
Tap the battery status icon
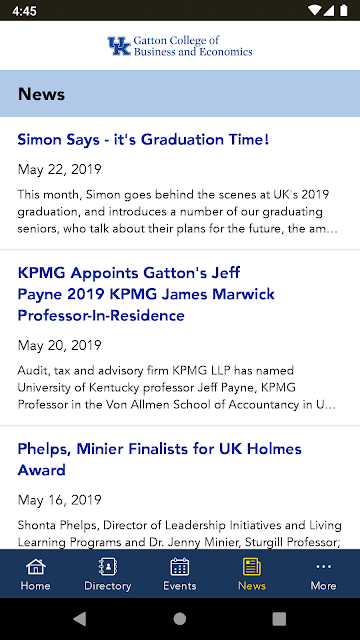344,11
